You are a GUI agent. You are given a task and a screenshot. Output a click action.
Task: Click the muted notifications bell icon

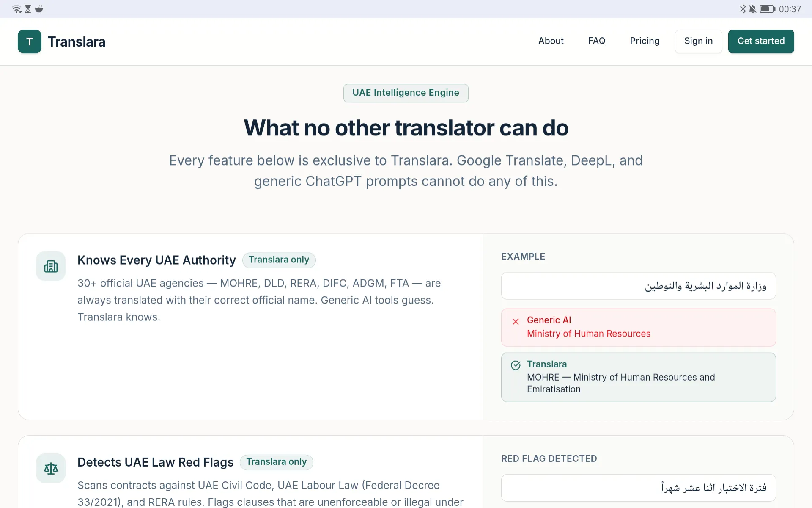coord(752,9)
